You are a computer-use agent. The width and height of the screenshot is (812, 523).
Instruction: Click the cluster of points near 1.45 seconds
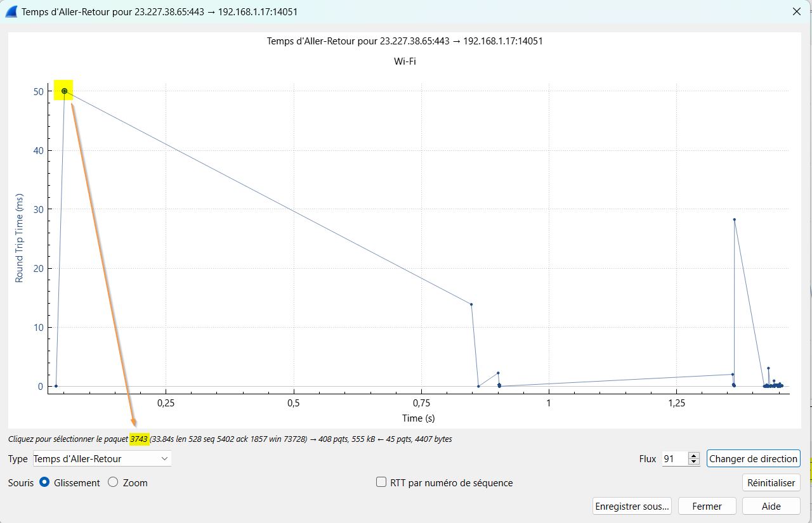coord(773,384)
